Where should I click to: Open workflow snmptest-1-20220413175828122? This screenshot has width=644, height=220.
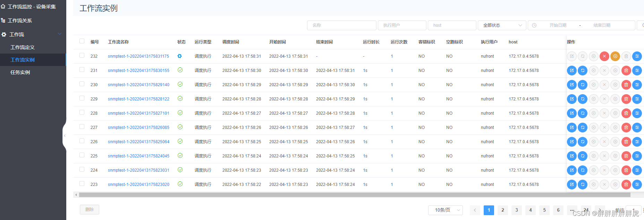coord(138,99)
